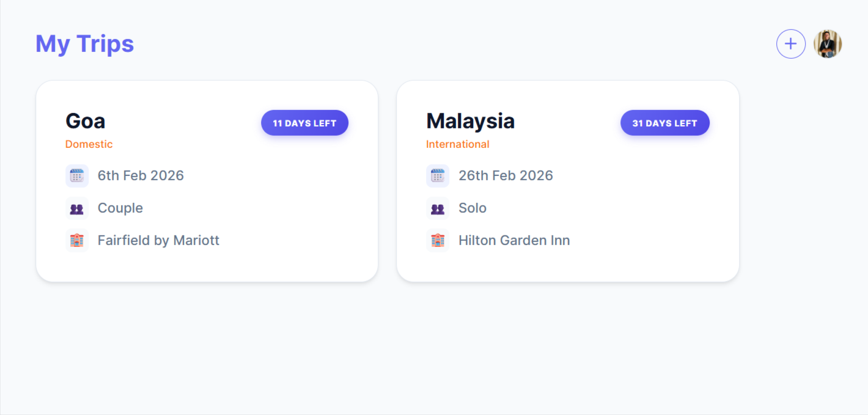Click the solo traveler icon under Malaysia

(438, 208)
